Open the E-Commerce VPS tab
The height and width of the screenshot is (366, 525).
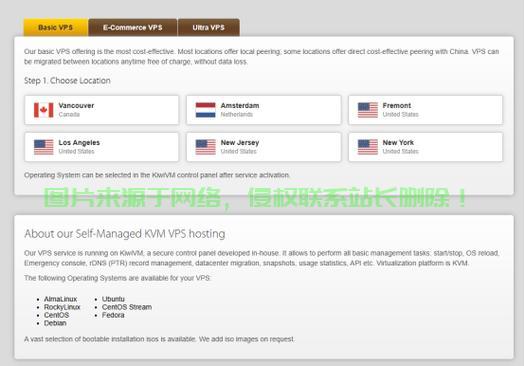pos(133,27)
